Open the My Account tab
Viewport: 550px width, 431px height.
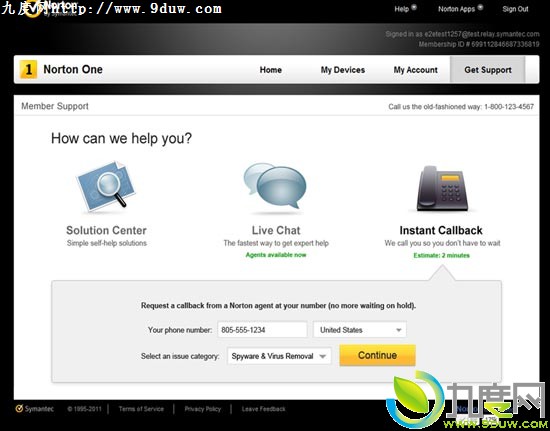415,70
